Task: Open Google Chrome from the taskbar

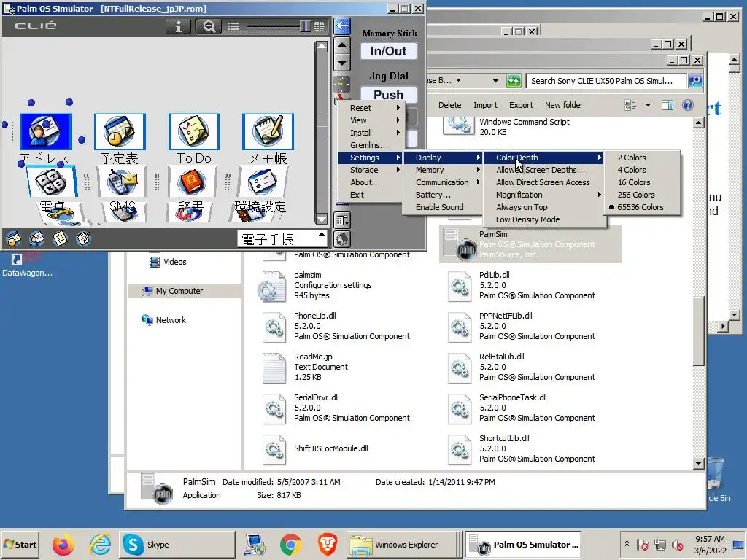Action: tap(290, 545)
